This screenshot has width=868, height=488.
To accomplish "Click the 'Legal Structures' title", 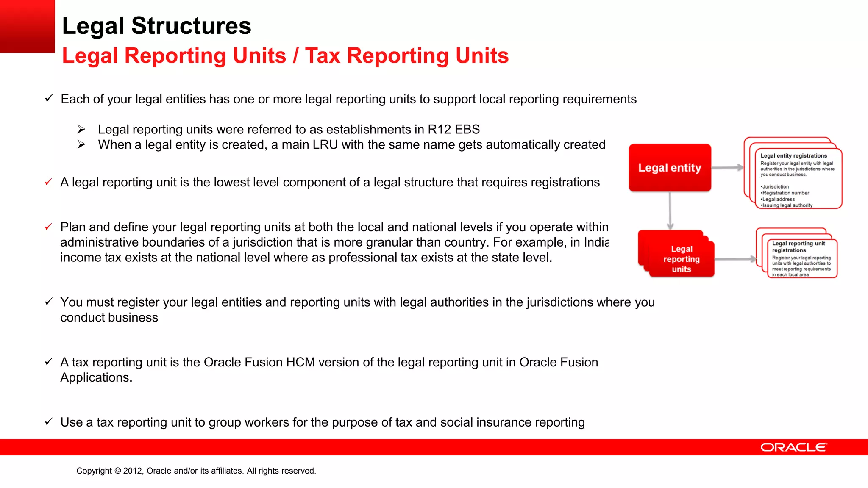I will coord(156,26).
